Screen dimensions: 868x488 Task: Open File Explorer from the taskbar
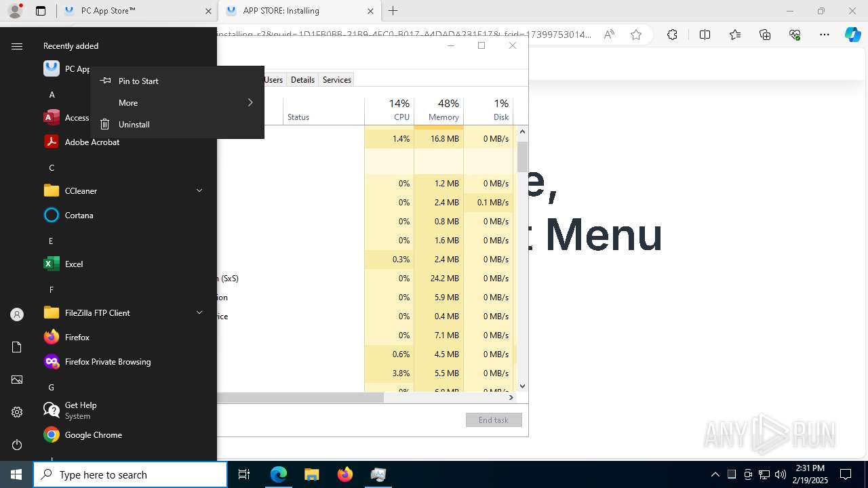(312, 474)
